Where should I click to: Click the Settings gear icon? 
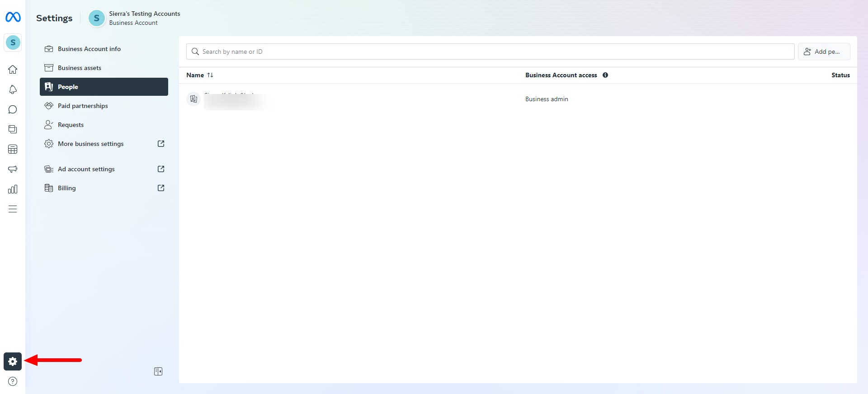[13, 361]
